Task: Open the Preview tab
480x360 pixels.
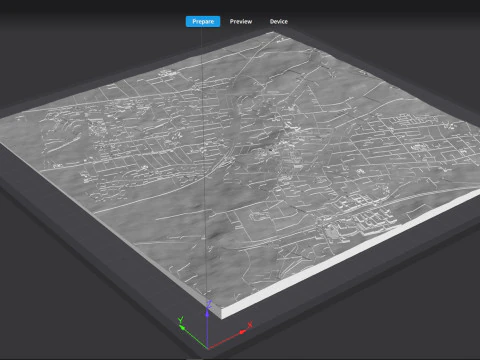Action: 241,22
